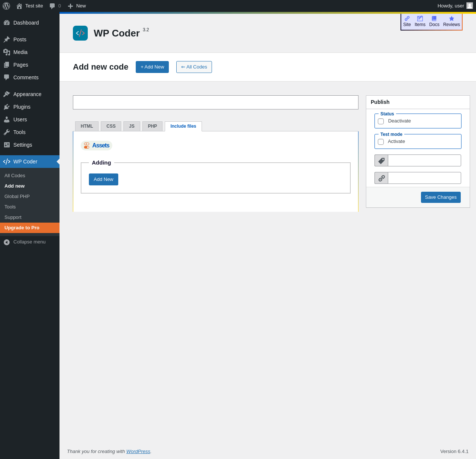Screen dimensions: 476x459
Task: Open All Codes submenu item
Action: point(30,176)
